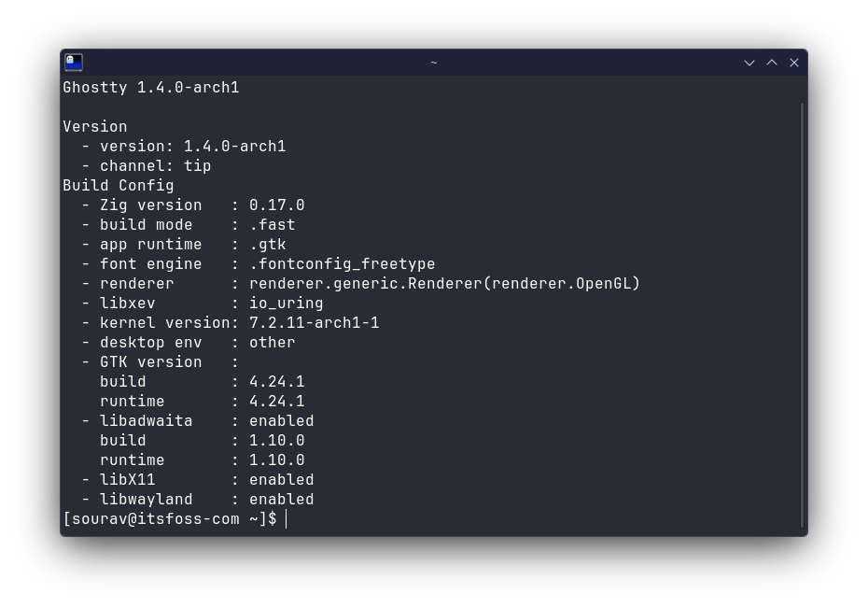Click the 'Ghostty 1.4.0-arch1' header line
Image resolution: width=868 pixels, height=608 pixels.
(151, 88)
